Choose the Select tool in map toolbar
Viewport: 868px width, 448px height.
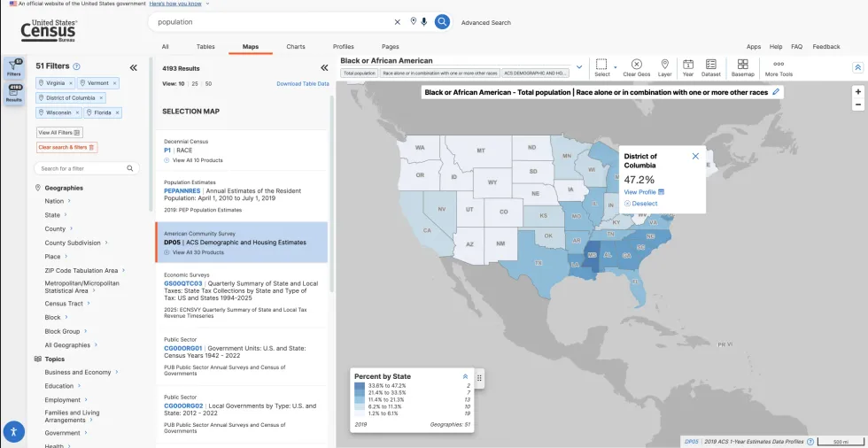(601, 67)
